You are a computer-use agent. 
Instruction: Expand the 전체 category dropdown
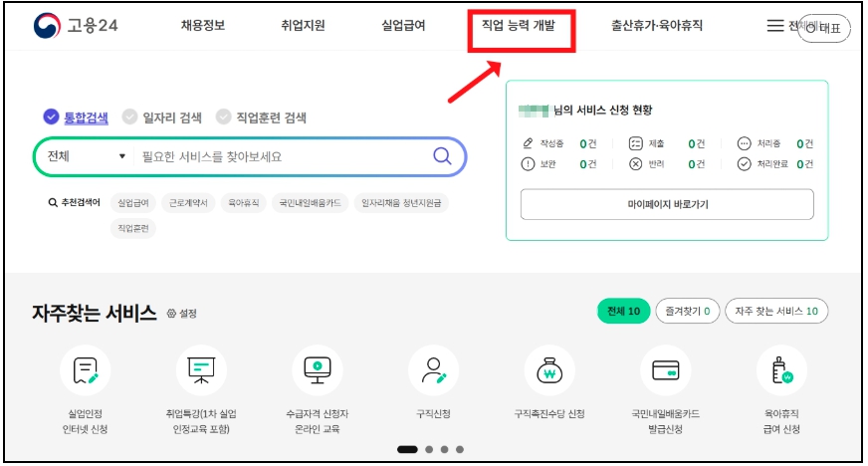click(x=86, y=156)
